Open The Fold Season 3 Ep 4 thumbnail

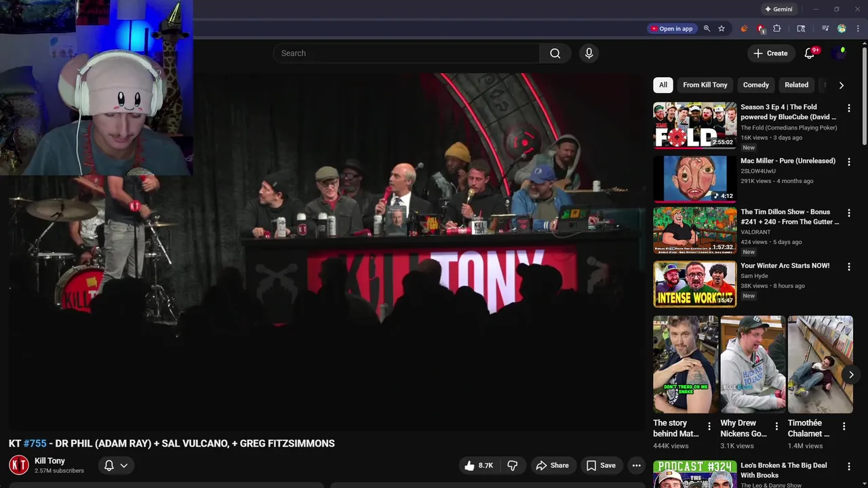pos(694,125)
